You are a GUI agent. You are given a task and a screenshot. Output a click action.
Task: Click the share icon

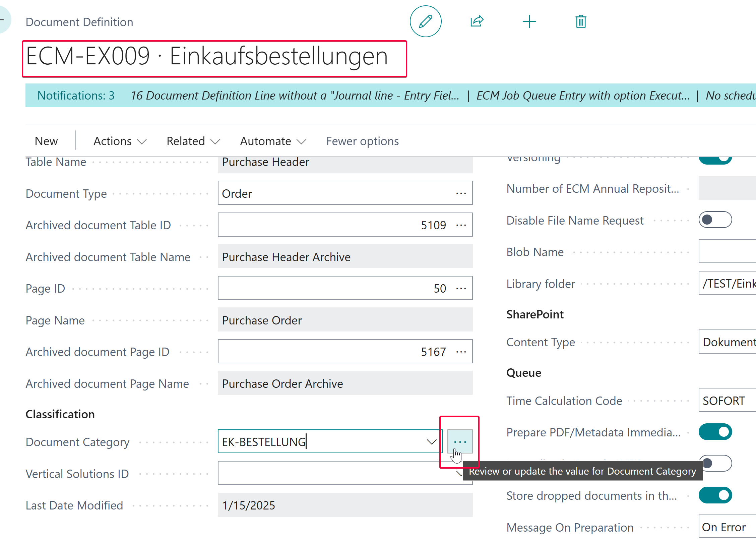(477, 22)
